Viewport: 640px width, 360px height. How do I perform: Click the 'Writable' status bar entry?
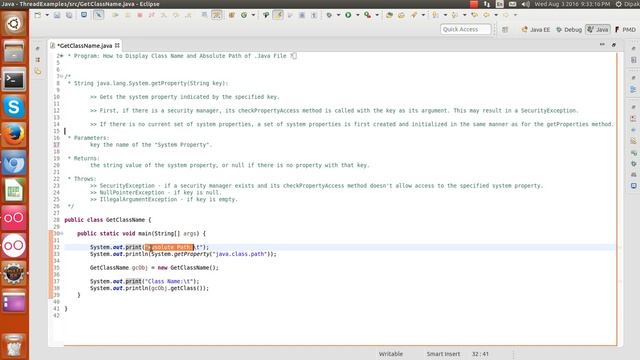[391, 354]
